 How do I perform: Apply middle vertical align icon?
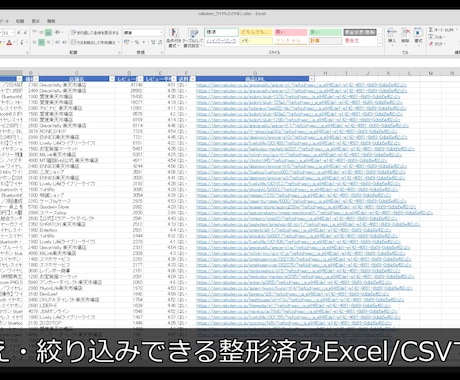41,33
